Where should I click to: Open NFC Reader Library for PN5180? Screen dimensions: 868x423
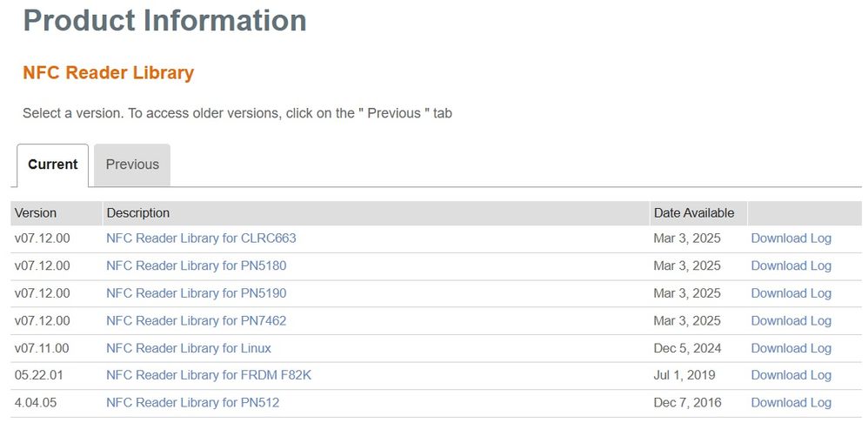point(196,265)
